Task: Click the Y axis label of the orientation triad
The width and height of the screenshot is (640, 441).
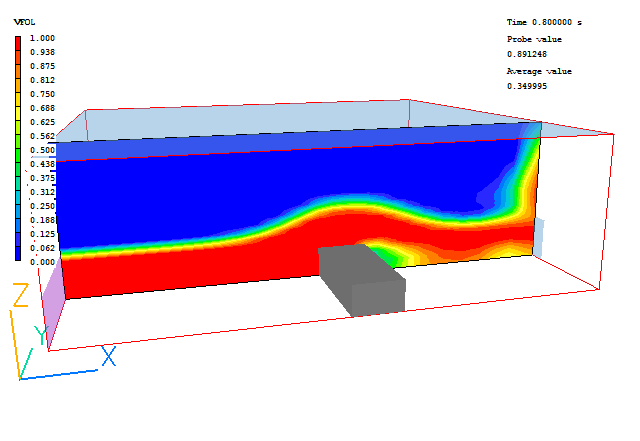Action: pyautogui.click(x=40, y=334)
